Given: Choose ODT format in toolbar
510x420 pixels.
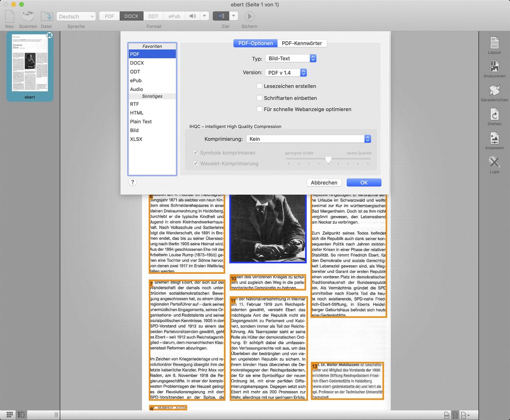Looking at the screenshot, I should tap(153, 16).
